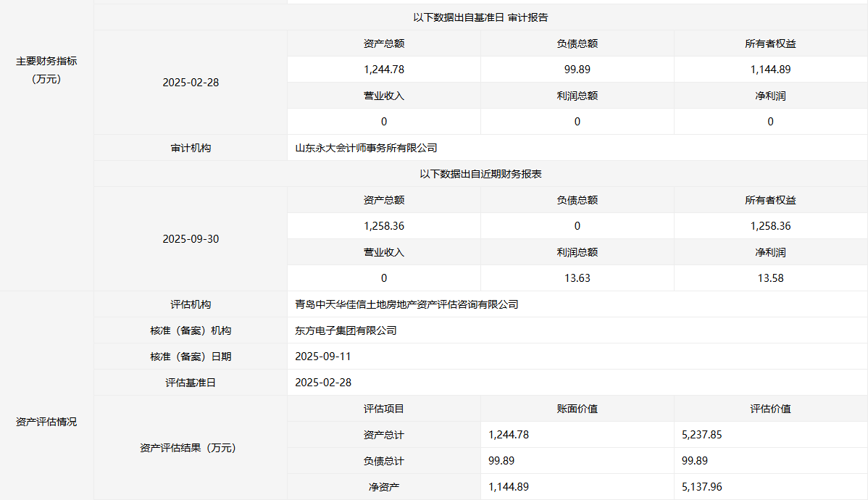Viewport: 868px width, 500px height.
Task: Select the 2025-09-11 approval date value
Action: (x=323, y=357)
